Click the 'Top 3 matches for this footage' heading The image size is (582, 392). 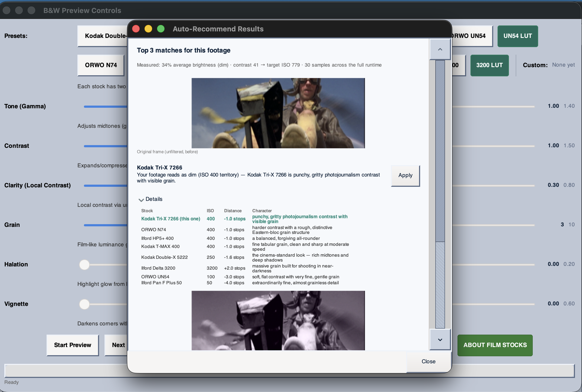click(184, 50)
